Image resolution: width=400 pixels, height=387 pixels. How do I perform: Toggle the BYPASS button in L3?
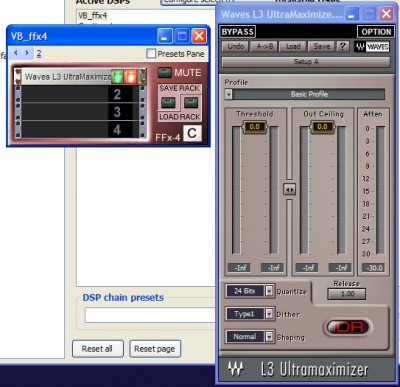(x=238, y=32)
